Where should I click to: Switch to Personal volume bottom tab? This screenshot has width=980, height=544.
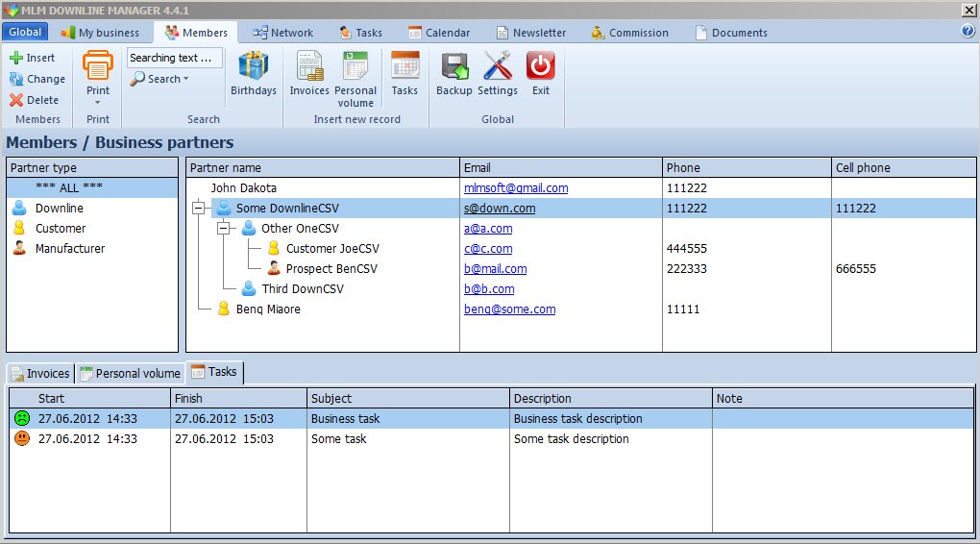point(130,373)
